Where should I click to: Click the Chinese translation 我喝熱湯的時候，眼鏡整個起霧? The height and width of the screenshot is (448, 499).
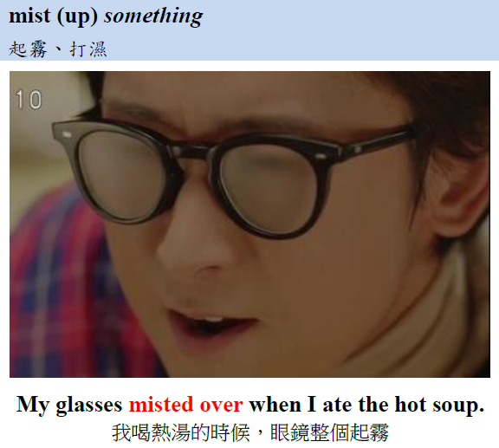pos(249,432)
